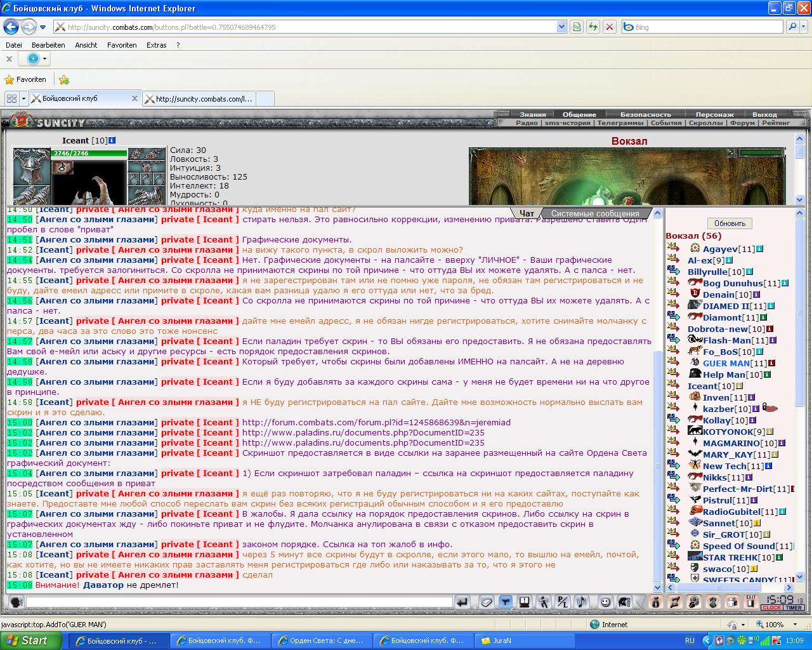Open the Рейтинг link
Screen dimensions: 812x650
click(776, 123)
